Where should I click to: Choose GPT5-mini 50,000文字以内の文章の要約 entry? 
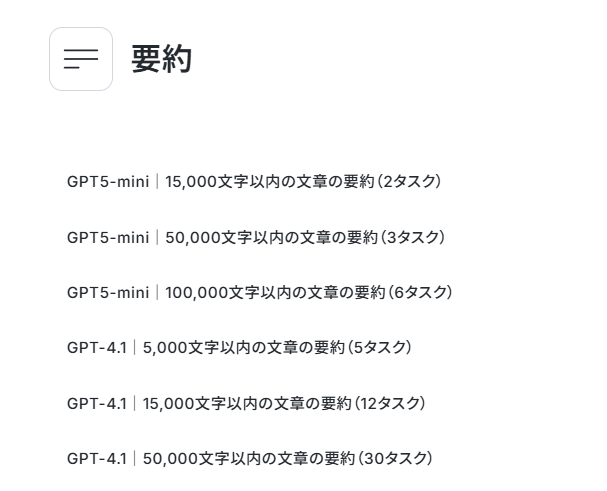(x=256, y=237)
